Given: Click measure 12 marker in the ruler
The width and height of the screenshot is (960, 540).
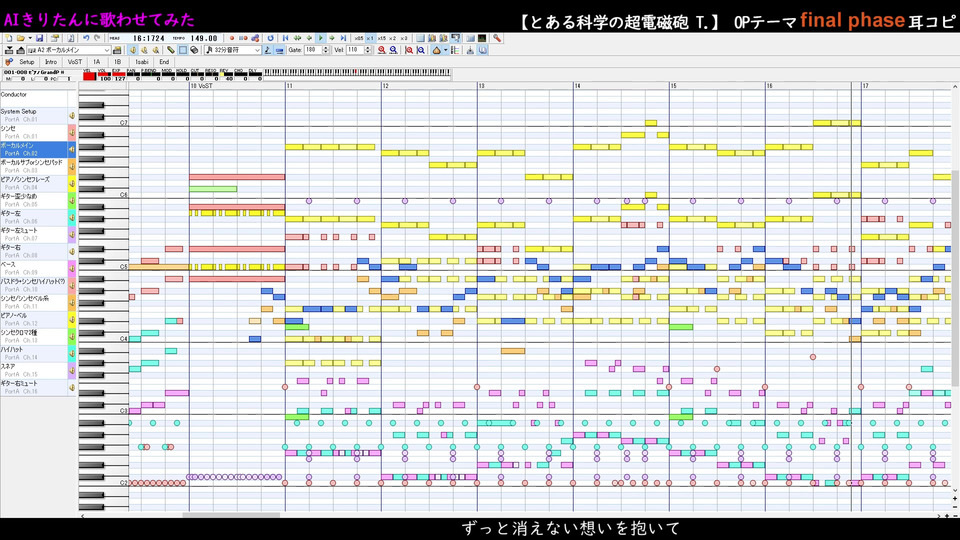Looking at the screenshot, I should [x=386, y=86].
